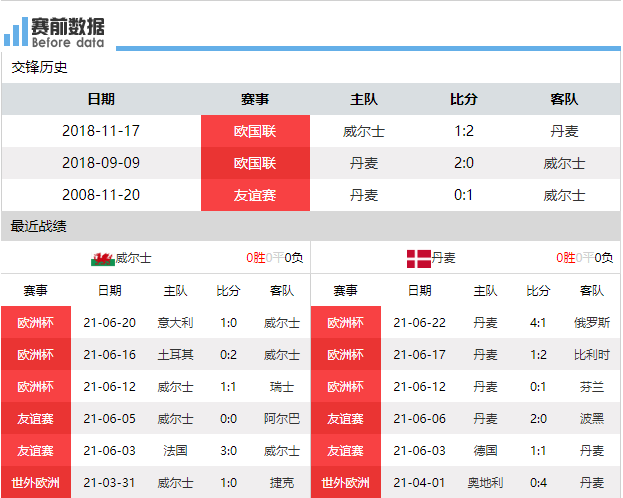Click the 友谊赛 tag for 21-06-06 match
This screenshot has width=623, height=498.
tap(345, 418)
